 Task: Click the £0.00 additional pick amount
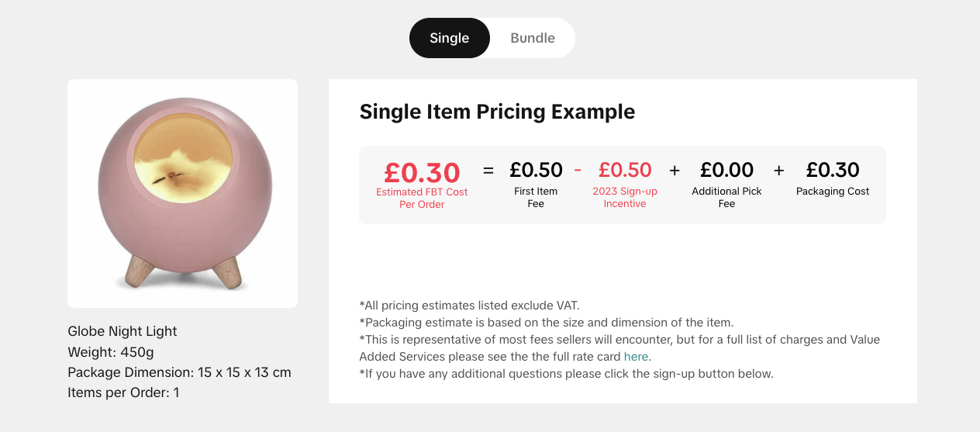[x=726, y=170]
